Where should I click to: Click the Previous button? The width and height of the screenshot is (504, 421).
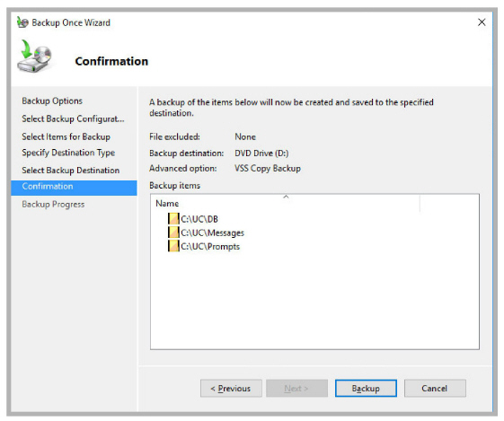click(x=231, y=389)
